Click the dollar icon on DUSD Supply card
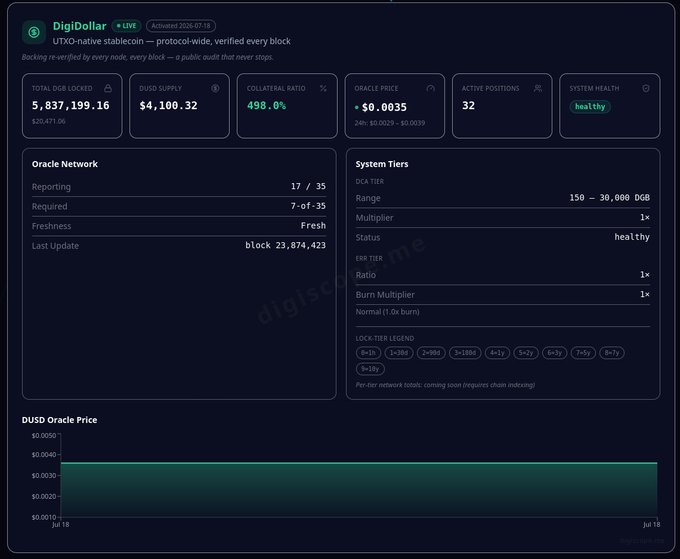 [x=215, y=88]
